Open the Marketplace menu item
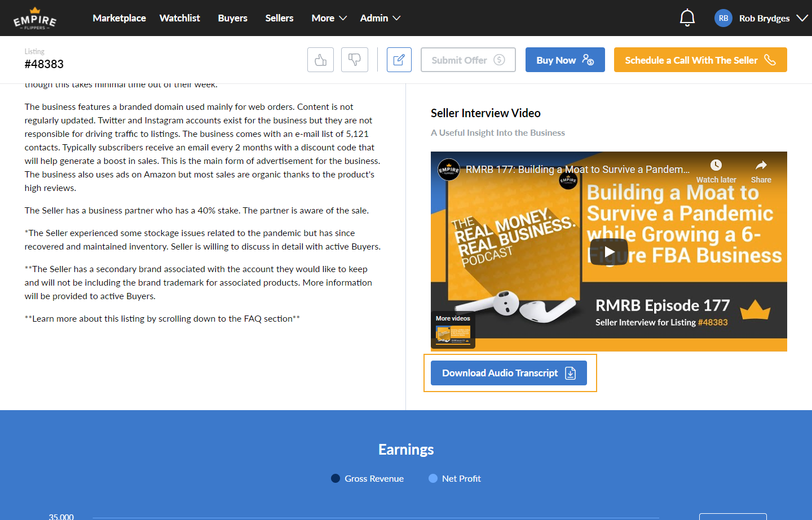 [x=119, y=18]
